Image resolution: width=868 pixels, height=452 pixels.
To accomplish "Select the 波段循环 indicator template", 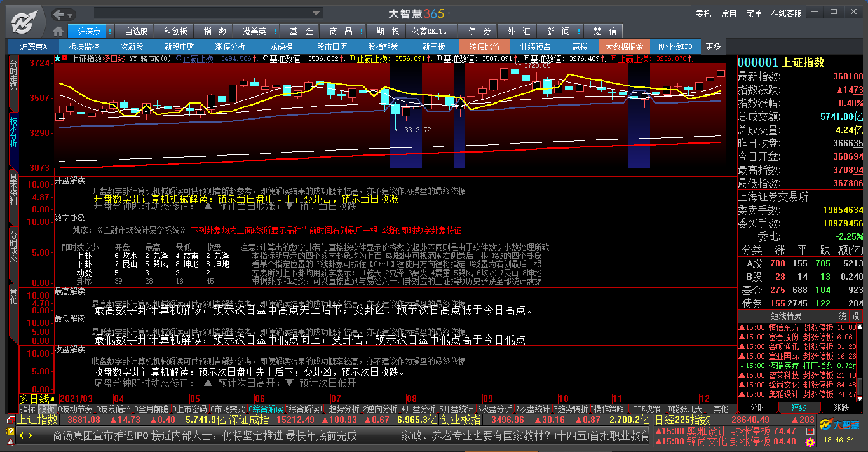I will point(113,409).
